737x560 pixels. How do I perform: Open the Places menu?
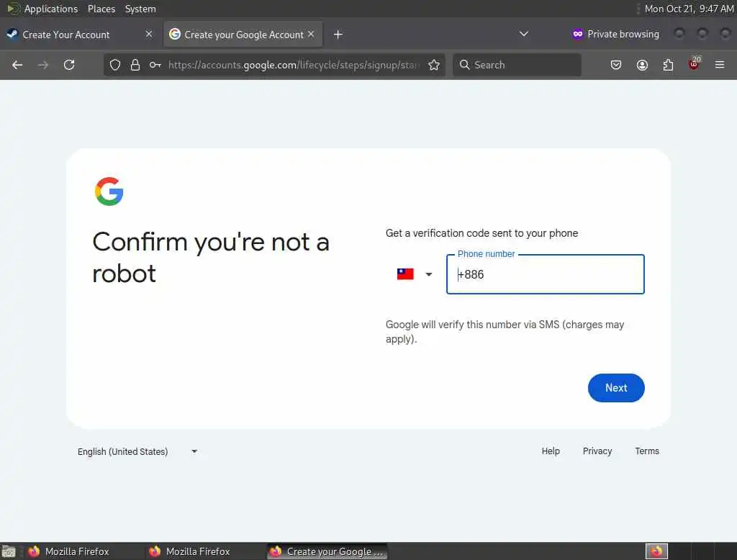[x=101, y=9]
